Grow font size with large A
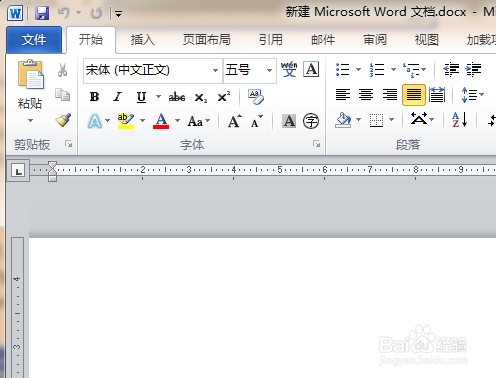This screenshot has width=496, height=378. [234, 121]
